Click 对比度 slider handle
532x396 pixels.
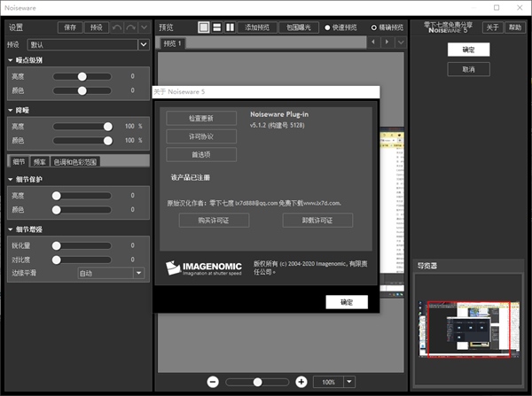pos(57,260)
